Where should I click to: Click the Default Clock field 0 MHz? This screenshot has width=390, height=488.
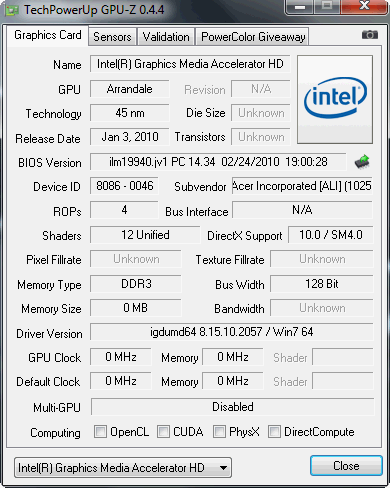pos(121,381)
